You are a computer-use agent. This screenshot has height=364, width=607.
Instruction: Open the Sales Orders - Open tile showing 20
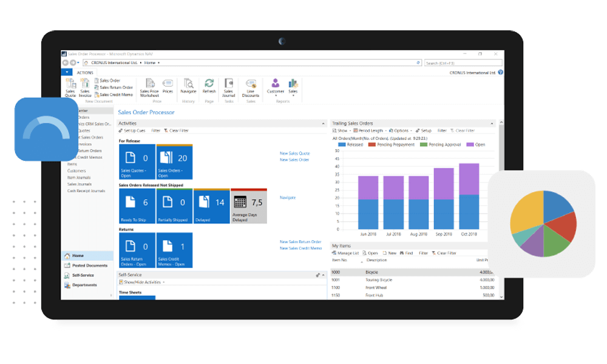pos(174,162)
